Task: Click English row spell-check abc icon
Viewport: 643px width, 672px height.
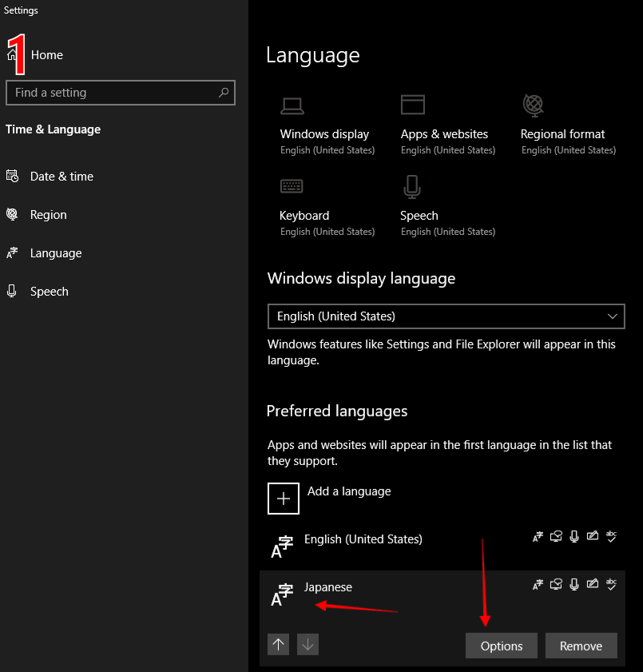Action: click(x=611, y=536)
